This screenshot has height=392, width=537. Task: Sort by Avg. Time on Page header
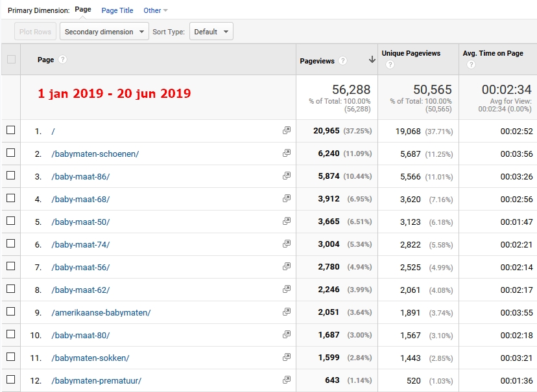point(493,53)
